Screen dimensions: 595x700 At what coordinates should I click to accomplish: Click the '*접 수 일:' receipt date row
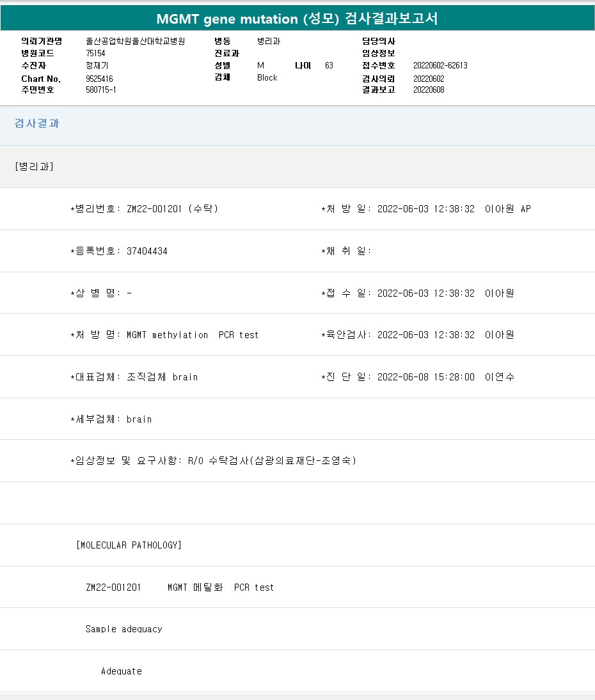pyautogui.click(x=418, y=293)
